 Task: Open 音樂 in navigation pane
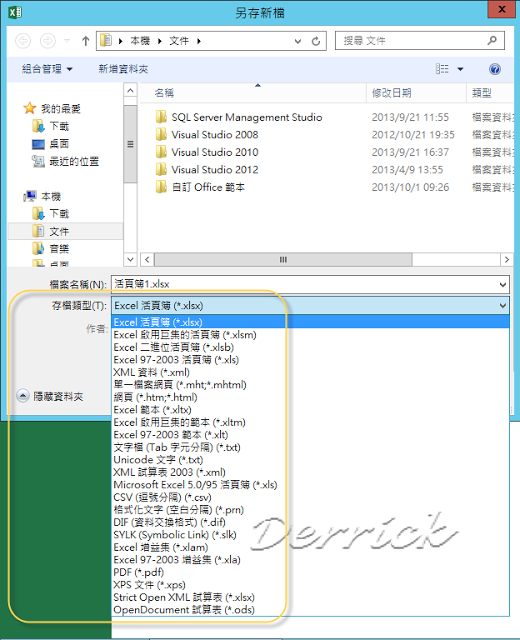pyautogui.click(x=59, y=249)
